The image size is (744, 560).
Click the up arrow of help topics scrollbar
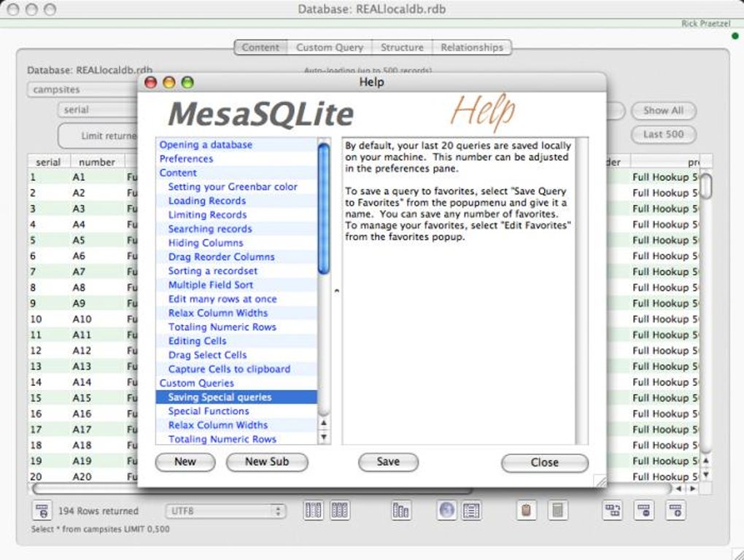[324, 423]
